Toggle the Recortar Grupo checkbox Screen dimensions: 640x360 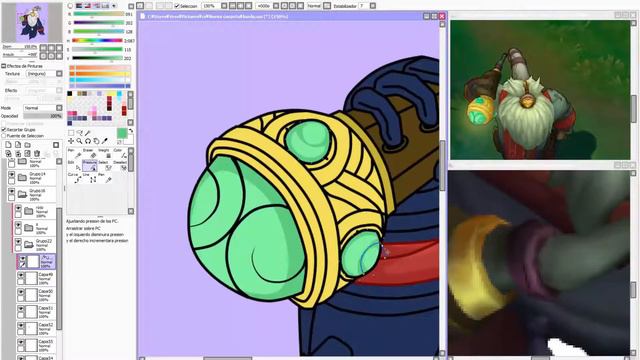(4, 129)
